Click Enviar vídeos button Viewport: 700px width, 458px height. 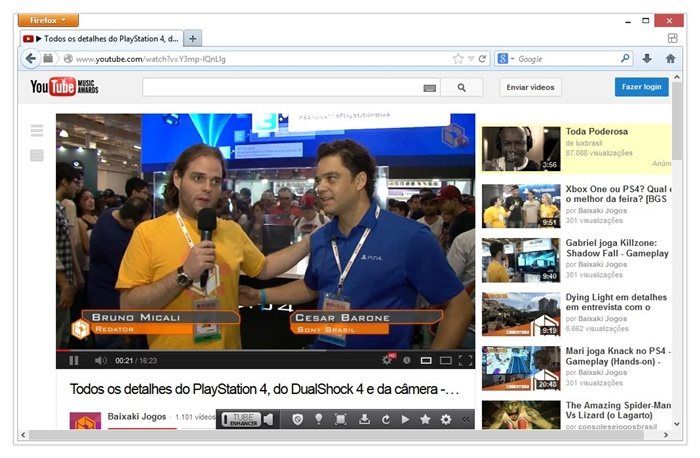(x=530, y=87)
